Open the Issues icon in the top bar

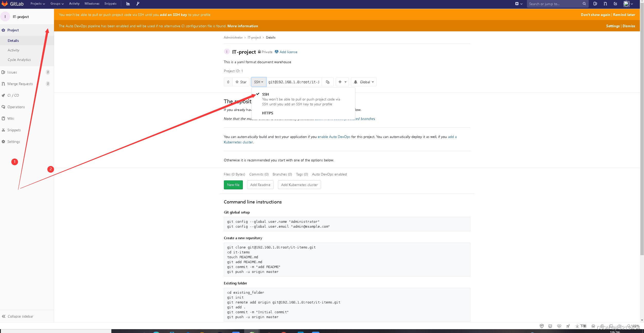coord(595,4)
